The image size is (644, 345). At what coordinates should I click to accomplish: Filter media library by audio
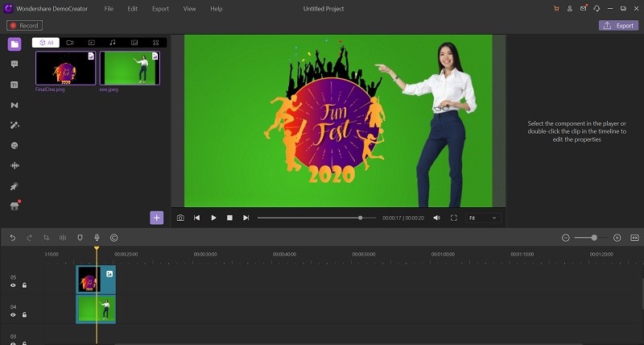pyautogui.click(x=113, y=43)
